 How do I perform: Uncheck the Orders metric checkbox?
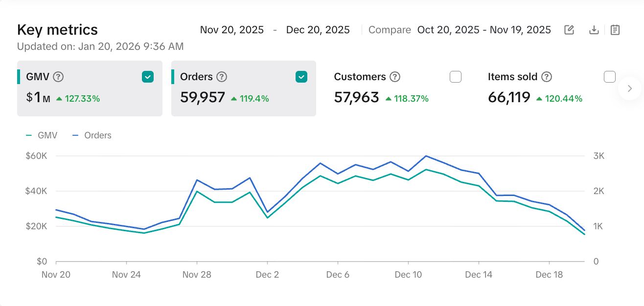point(301,77)
